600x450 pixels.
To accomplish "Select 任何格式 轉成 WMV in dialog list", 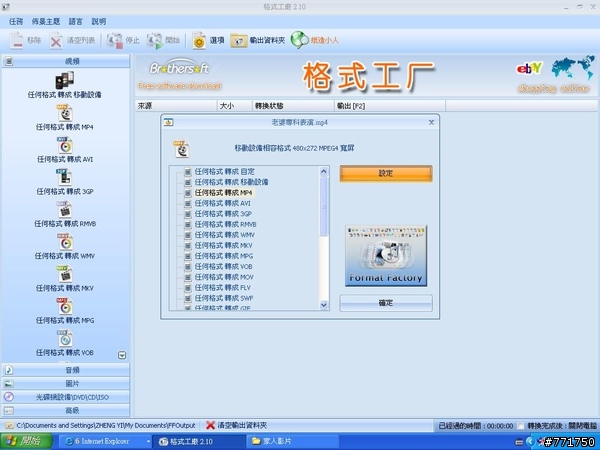I will [x=225, y=235].
